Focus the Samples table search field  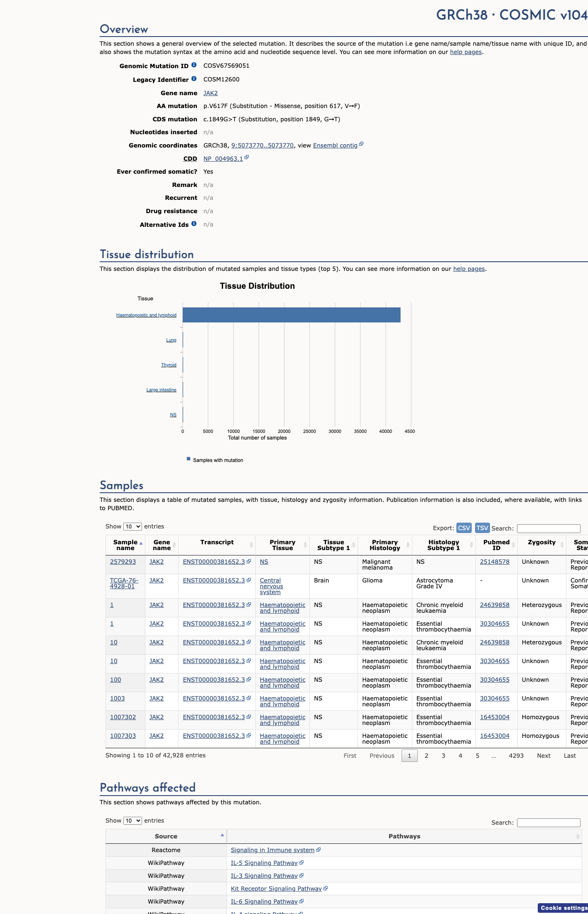point(549,528)
